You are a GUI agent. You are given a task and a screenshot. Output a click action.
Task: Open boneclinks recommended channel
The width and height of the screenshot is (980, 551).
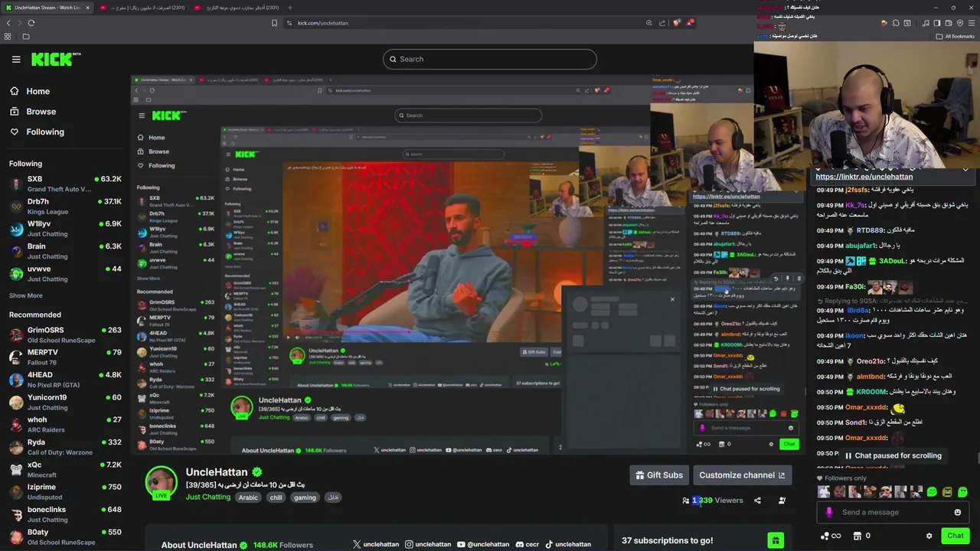(x=65, y=514)
